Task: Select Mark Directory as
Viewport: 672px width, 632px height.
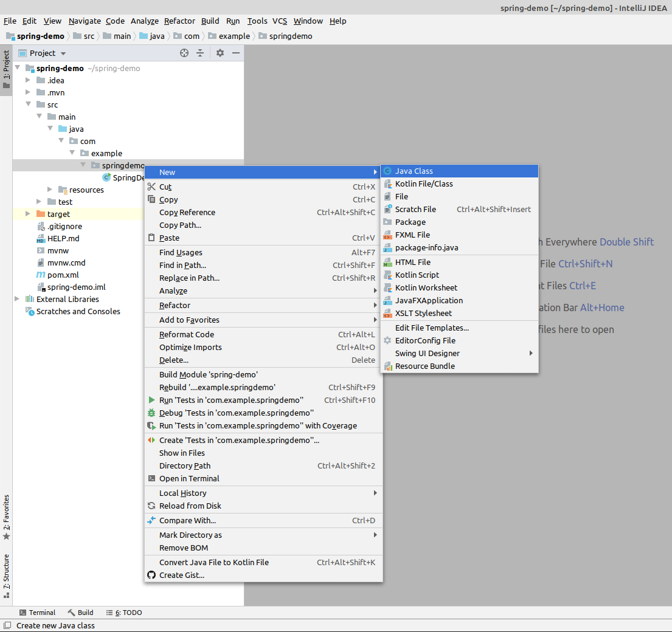Action: click(263, 535)
